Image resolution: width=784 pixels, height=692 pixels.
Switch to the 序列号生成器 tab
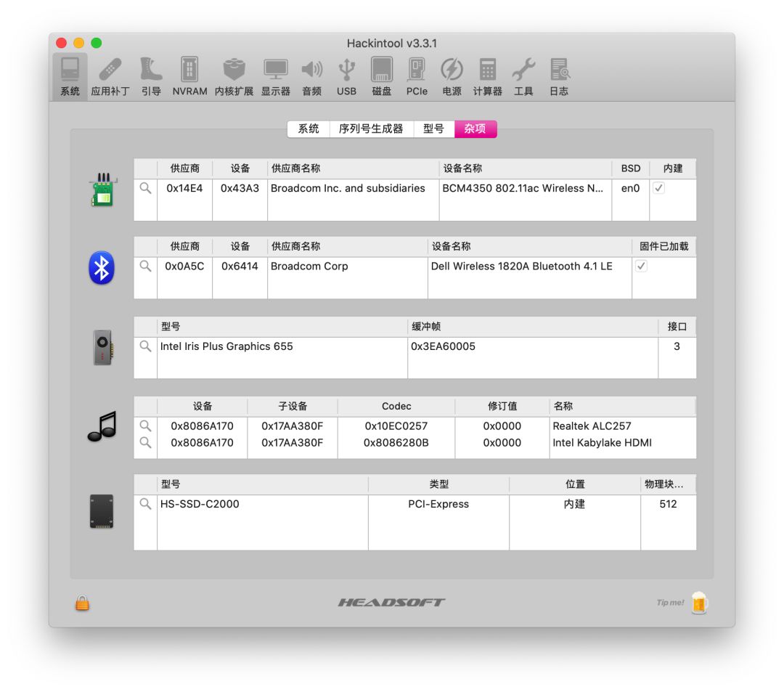371,129
